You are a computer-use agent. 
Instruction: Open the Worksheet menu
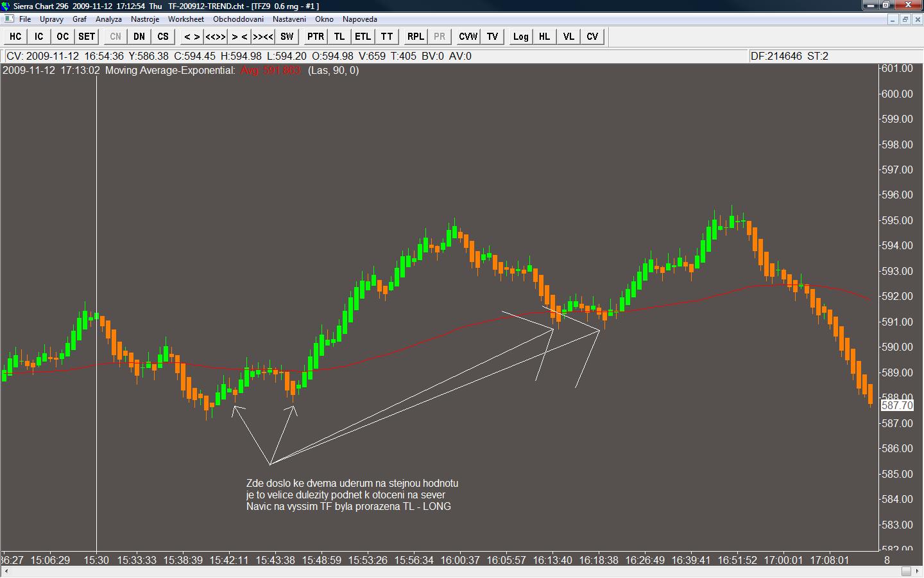[x=186, y=19]
